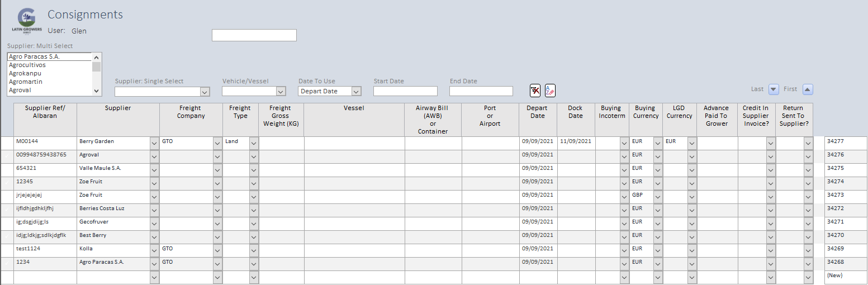Select Agromartin in the supplier list
868x285 pixels.
click(50, 82)
